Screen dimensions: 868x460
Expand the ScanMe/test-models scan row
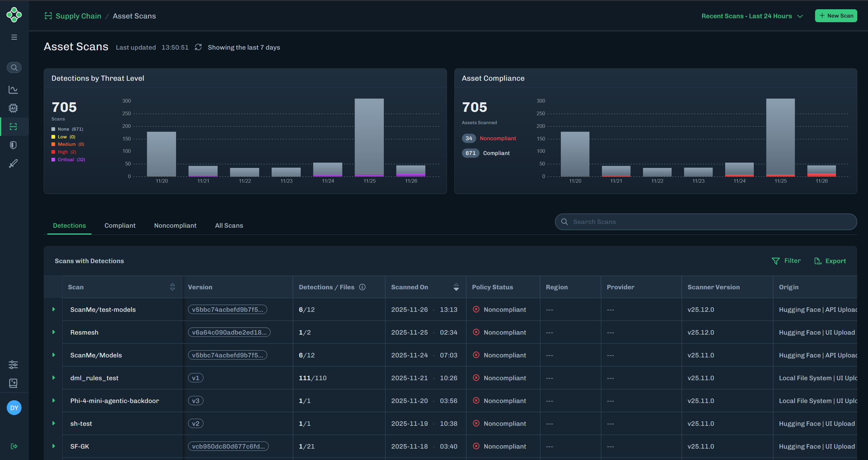pos(54,309)
